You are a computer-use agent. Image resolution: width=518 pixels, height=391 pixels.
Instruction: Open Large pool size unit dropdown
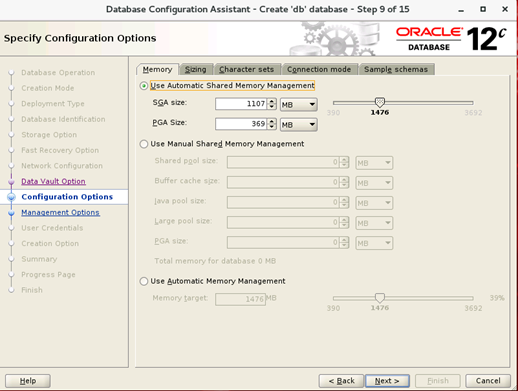tap(374, 223)
